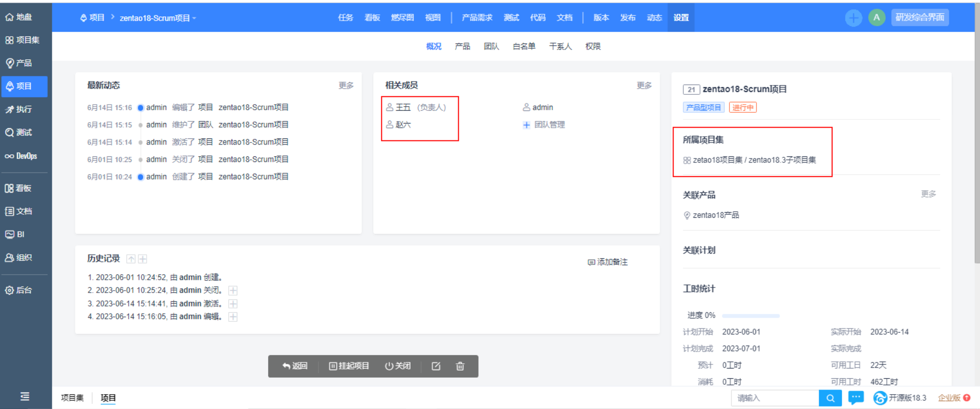Open 文档 in the left sidebar

coord(19,211)
